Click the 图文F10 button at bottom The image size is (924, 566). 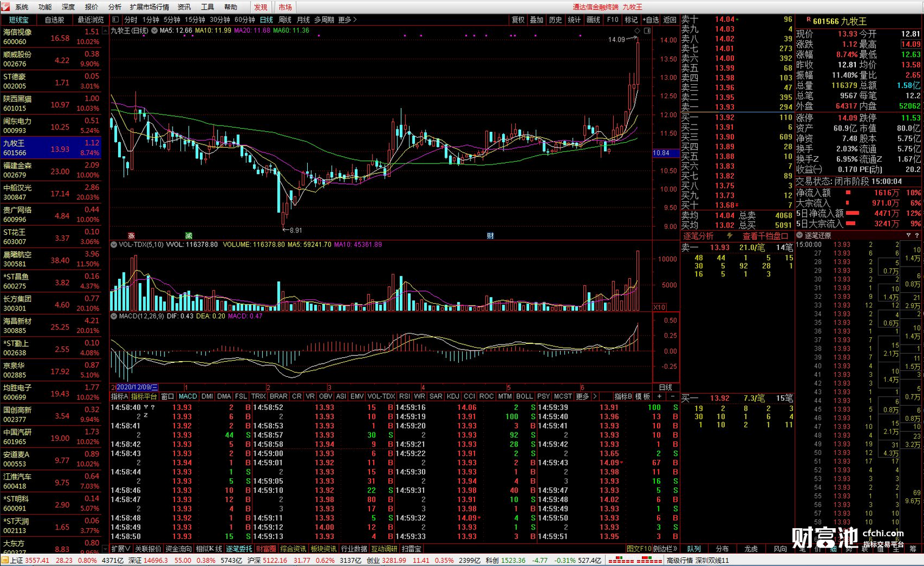pyautogui.click(x=639, y=549)
